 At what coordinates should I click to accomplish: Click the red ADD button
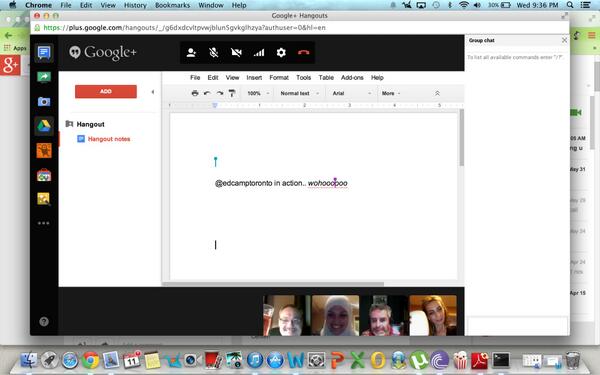pyautogui.click(x=106, y=91)
